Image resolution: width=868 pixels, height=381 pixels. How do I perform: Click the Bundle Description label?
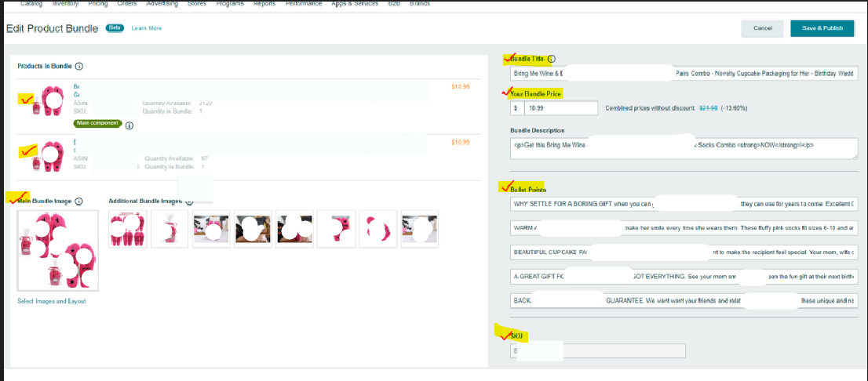coord(537,130)
